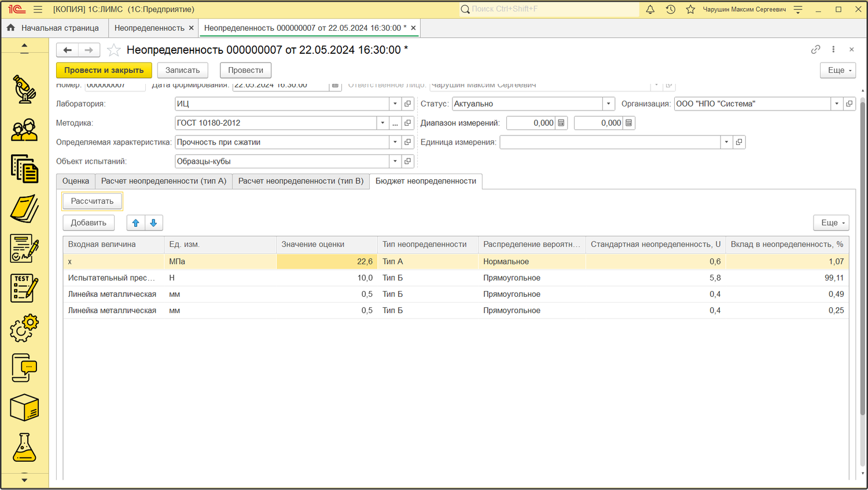Viewport: 868px width, 490px height.
Task: Open the TEST checklist sidebar icon
Action: 24,288
